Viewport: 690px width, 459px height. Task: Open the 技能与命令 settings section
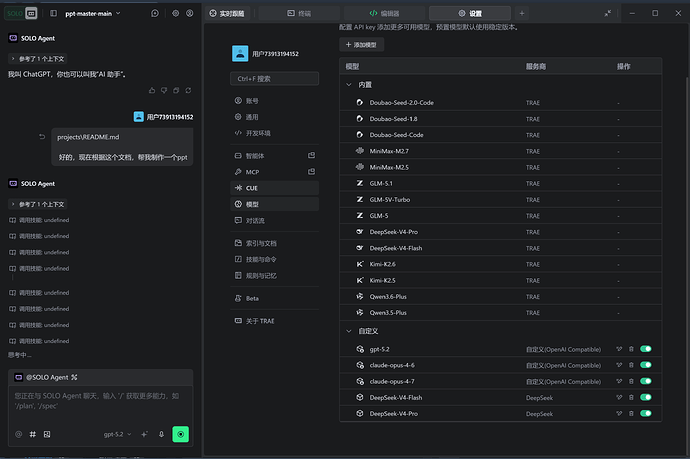point(275,259)
